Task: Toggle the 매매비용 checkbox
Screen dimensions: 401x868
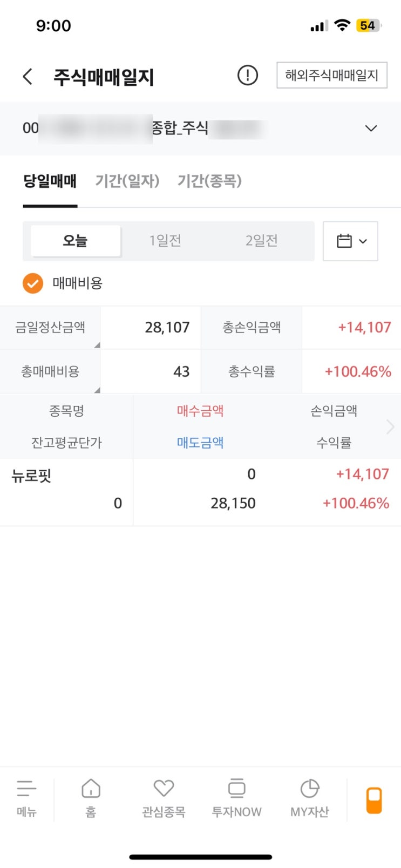Action: coord(33,283)
